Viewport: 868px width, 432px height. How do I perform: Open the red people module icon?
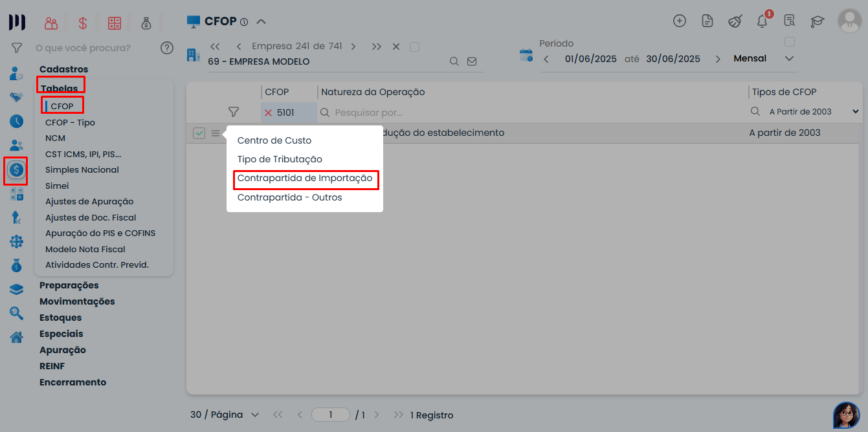coord(51,23)
